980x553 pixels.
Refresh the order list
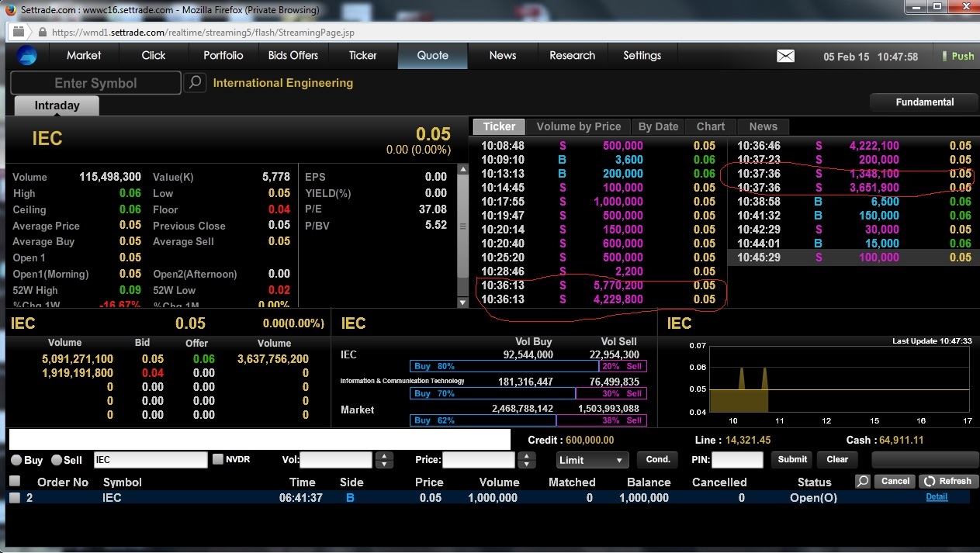pyautogui.click(x=947, y=481)
